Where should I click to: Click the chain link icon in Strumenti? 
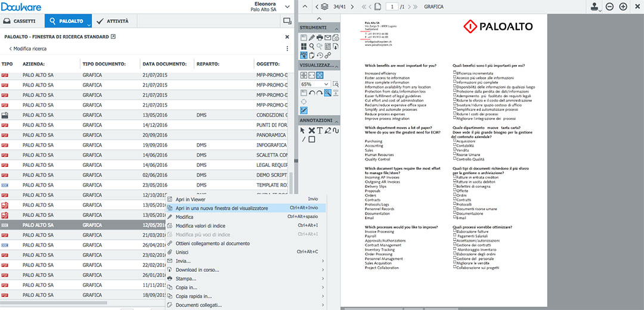[x=328, y=55]
